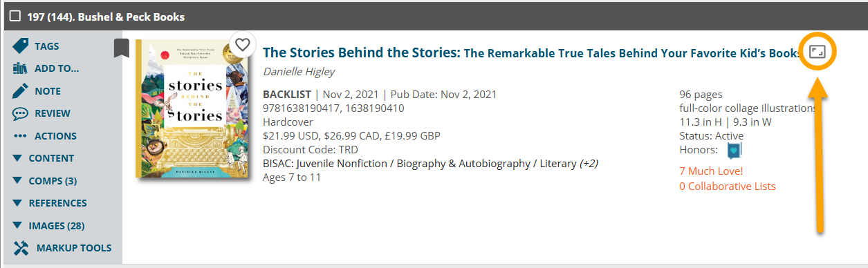Viewport: 868px width, 268px height.
Task: Expand the Content section
Action: 44,158
